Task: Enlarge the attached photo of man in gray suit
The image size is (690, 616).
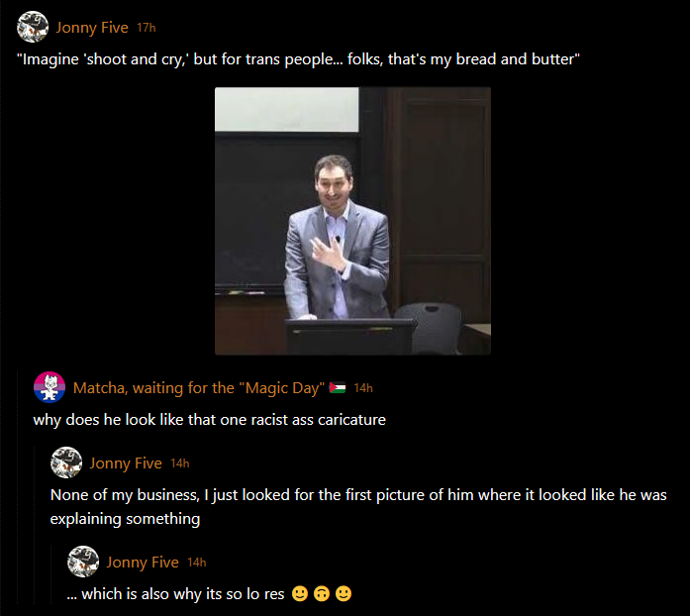Action: pyautogui.click(x=352, y=221)
